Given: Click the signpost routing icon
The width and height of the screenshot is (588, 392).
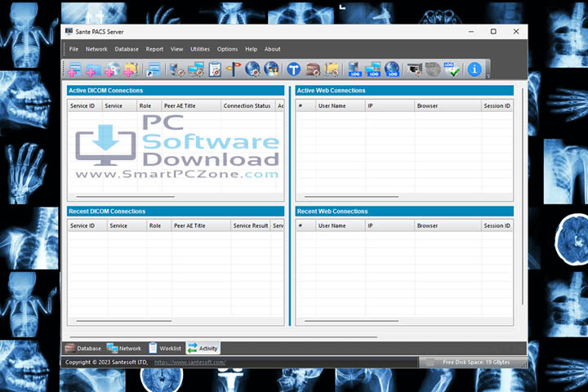Looking at the screenshot, I should click(234, 69).
